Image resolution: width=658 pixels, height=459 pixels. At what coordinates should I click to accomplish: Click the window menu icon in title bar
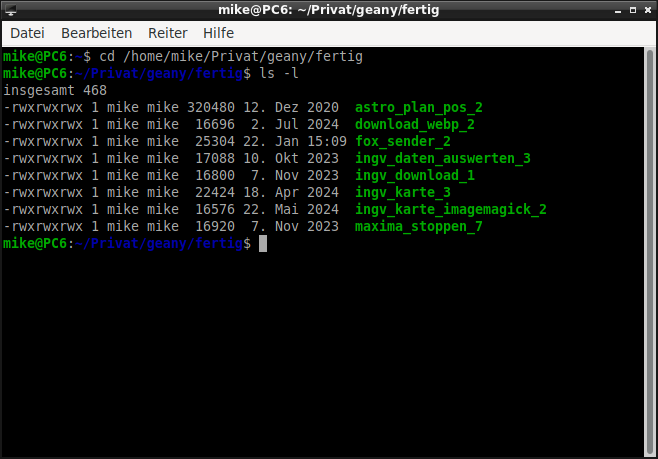tap(13, 11)
